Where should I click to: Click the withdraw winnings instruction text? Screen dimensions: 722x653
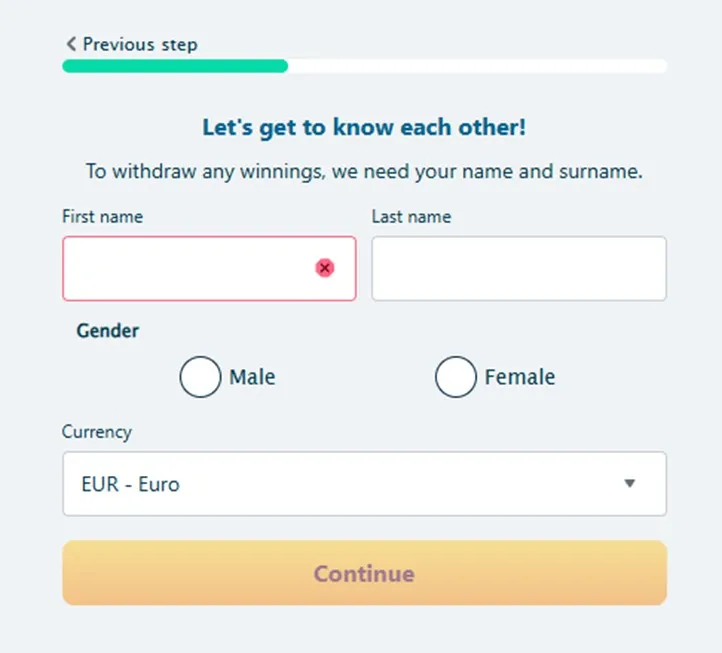click(364, 171)
